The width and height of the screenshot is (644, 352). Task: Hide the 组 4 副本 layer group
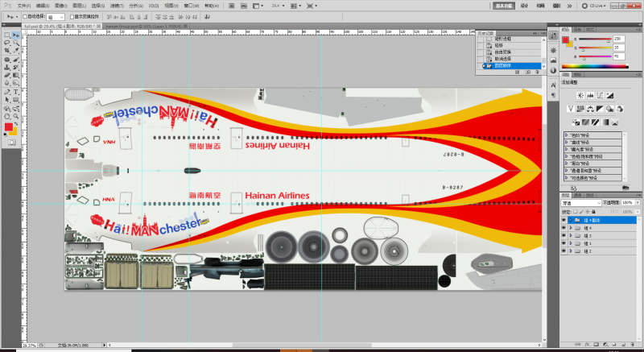(563, 221)
